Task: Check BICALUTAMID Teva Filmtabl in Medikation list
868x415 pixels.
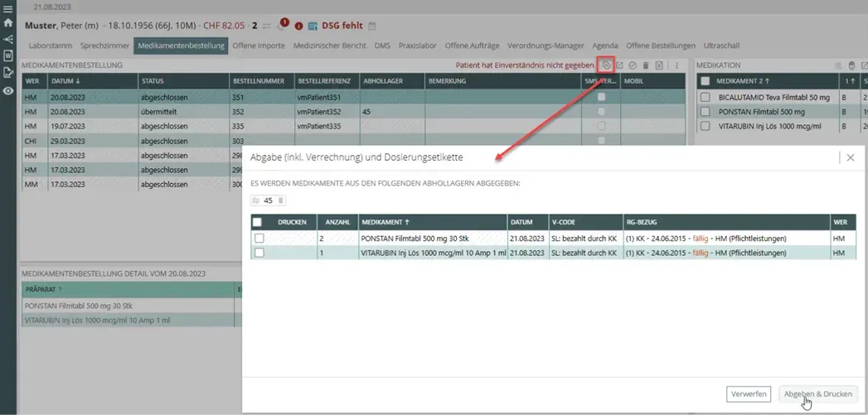Action: [706, 97]
